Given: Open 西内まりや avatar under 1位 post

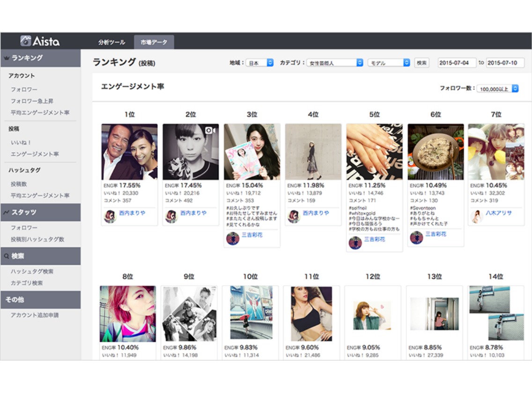Looking at the screenshot, I should click(110, 216).
